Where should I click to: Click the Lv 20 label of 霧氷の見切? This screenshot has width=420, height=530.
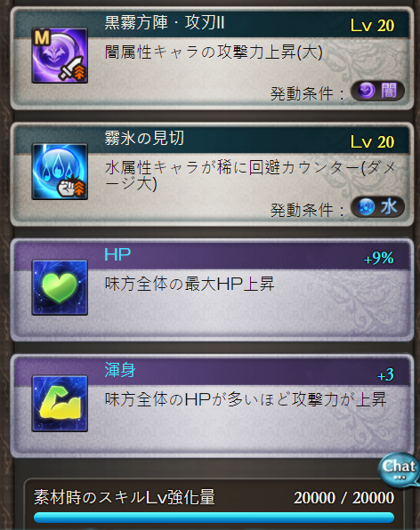pos(372,141)
